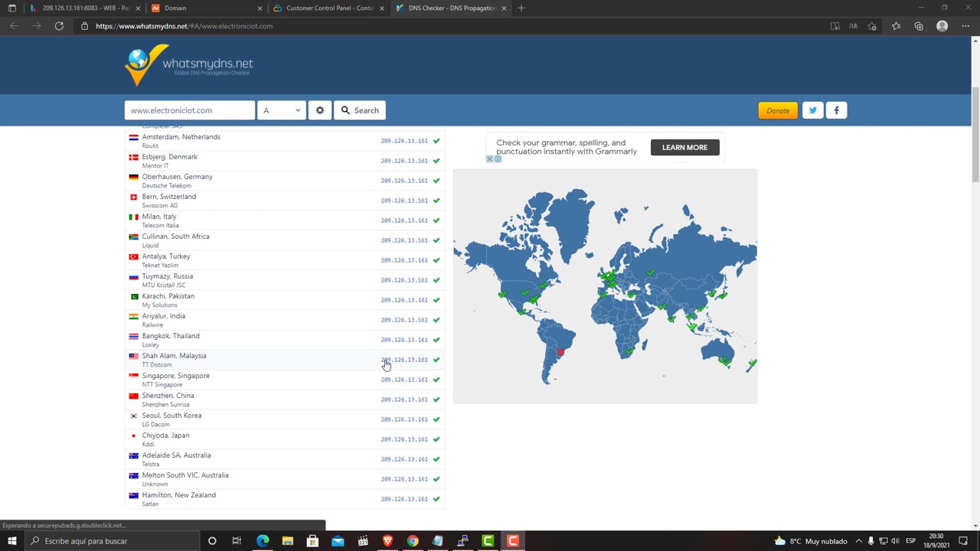The height and width of the screenshot is (551, 980).
Task: Show hidden system tray icons
Action: click(858, 541)
